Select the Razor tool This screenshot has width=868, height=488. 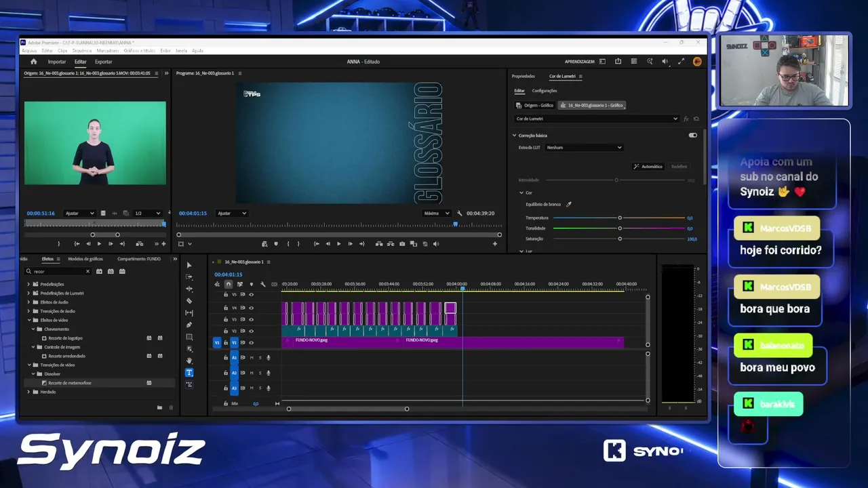tap(189, 301)
